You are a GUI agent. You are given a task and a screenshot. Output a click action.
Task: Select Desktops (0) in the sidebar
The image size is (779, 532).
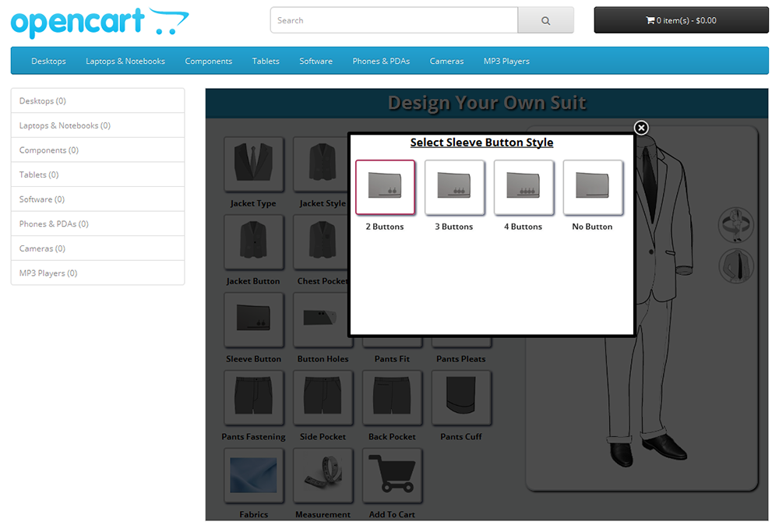tap(98, 100)
